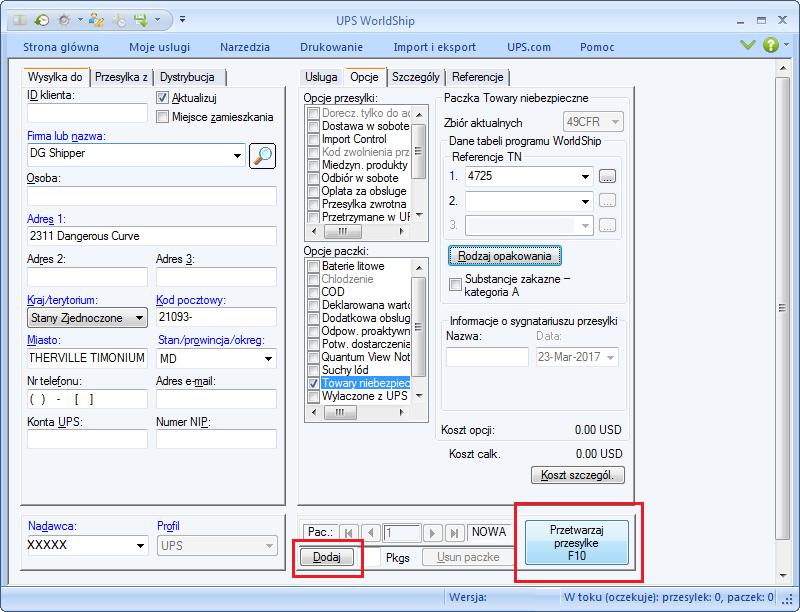Click main window vertical scrollbar thumb
Viewport: 800px width, 612px height.
point(782,308)
